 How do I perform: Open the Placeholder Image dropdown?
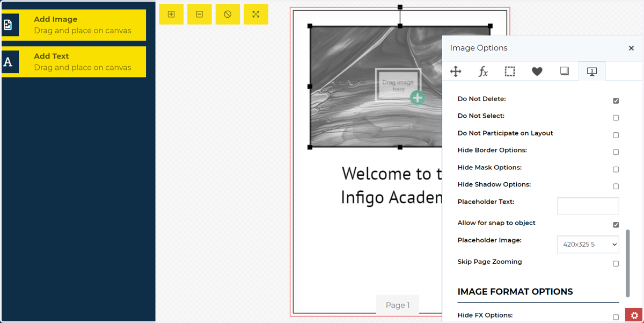click(588, 245)
